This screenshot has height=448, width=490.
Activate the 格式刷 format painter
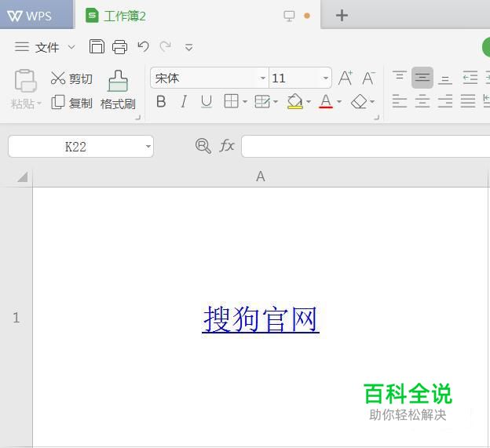click(118, 90)
